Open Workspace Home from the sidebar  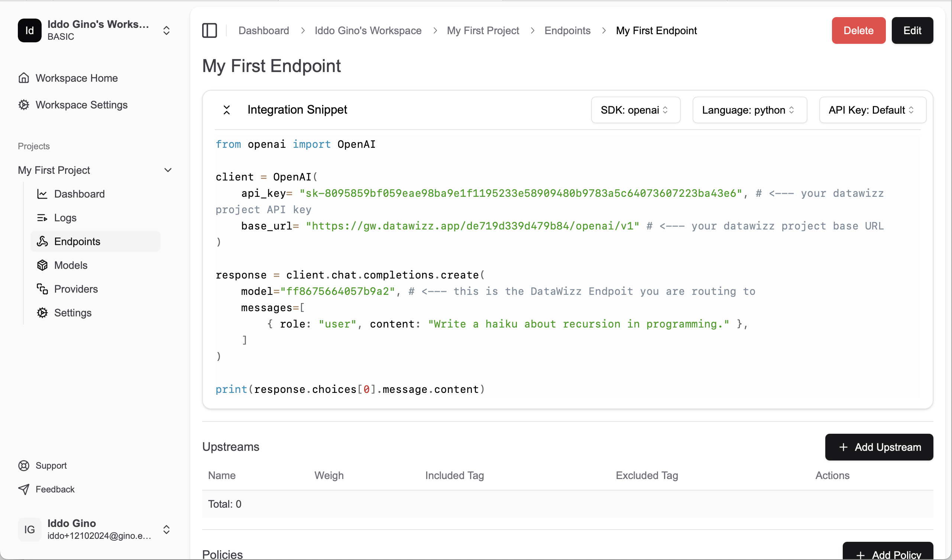pos(23,78)
